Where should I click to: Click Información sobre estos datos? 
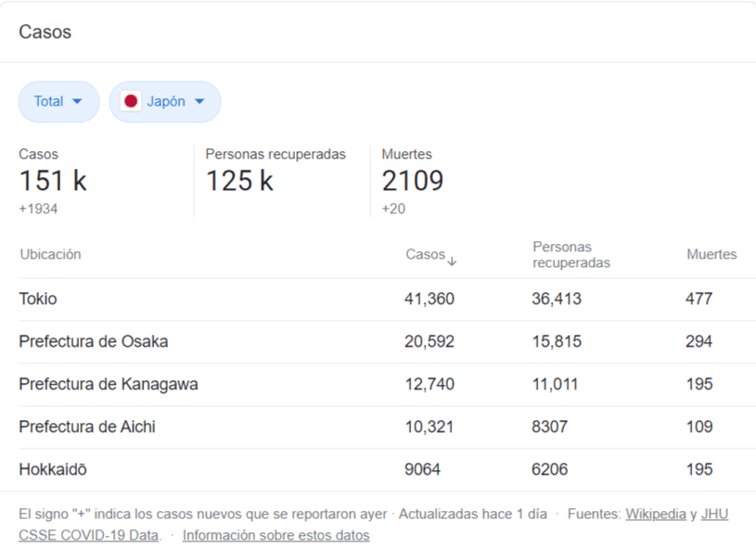click(276, 534)
